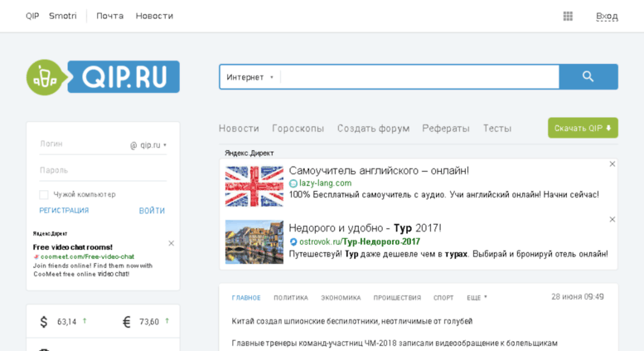Open Новости in the top bar
This screenshot has height=351, width=644.
(154, 16)
